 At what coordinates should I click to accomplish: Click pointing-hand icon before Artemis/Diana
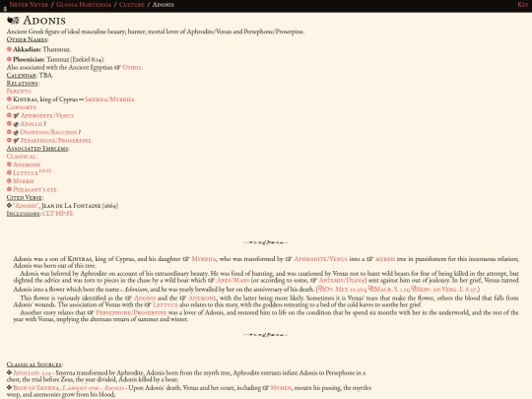click(313, 280)
